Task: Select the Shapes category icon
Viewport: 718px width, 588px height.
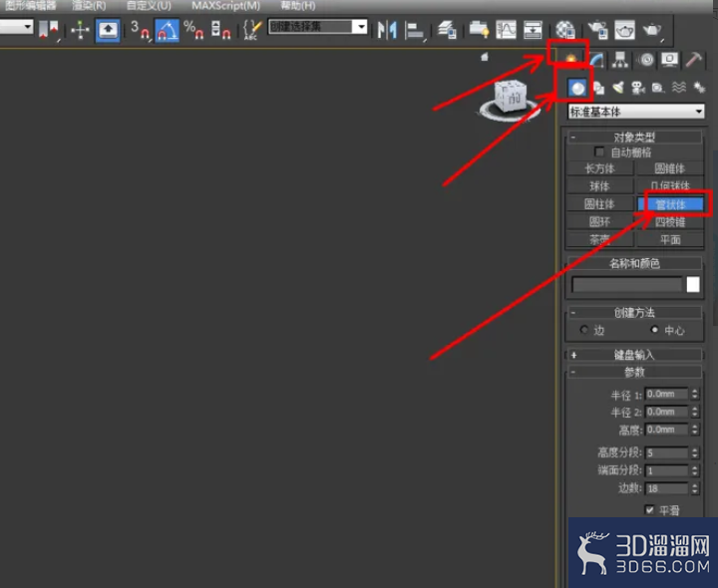Action: pyautogui.click(x=598, y=88)
